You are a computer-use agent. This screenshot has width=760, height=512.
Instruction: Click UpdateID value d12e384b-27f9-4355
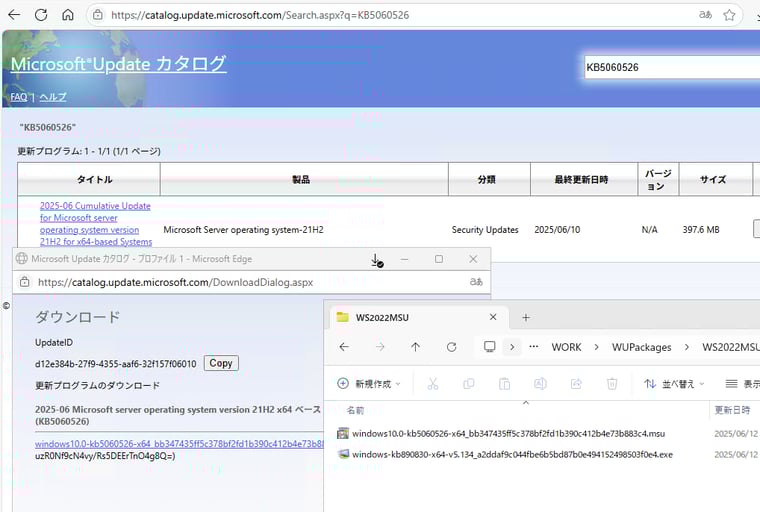coord(115,364)
